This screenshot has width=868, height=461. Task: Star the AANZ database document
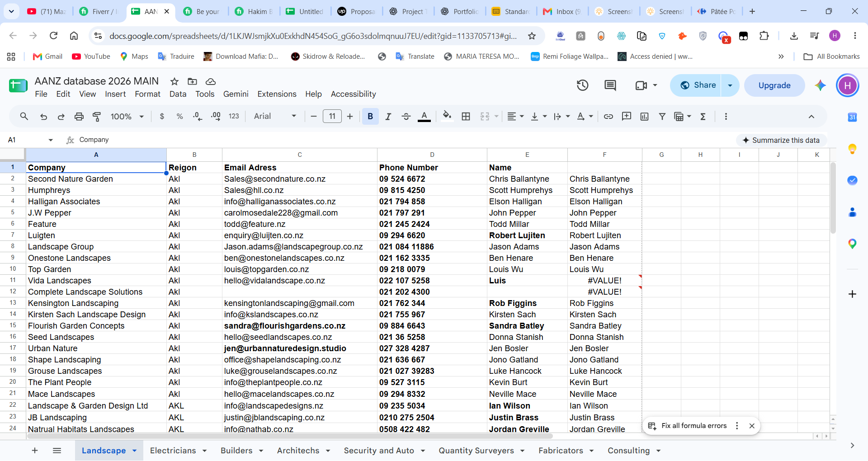click(x=174, y=81)
